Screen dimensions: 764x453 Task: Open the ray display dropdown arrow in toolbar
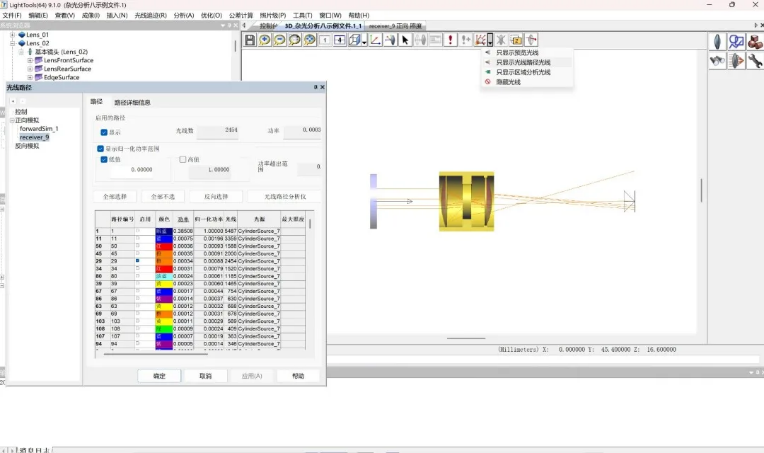click(489, 40)
